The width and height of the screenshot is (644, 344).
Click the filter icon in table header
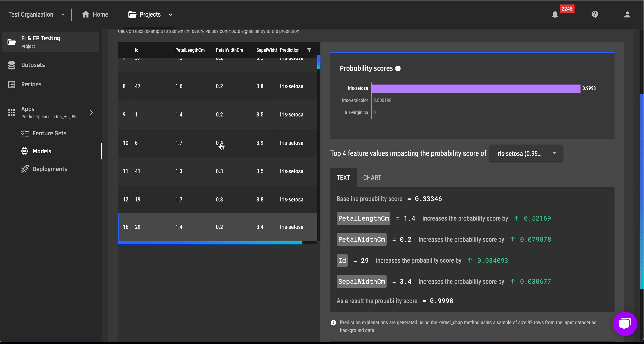(x=309, y=50)
